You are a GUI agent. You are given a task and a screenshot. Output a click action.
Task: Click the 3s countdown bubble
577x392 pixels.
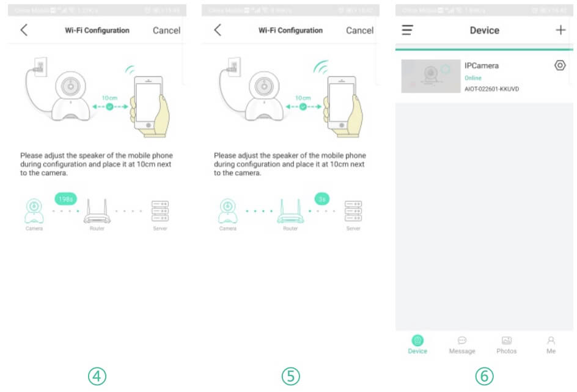click(322, 198)
